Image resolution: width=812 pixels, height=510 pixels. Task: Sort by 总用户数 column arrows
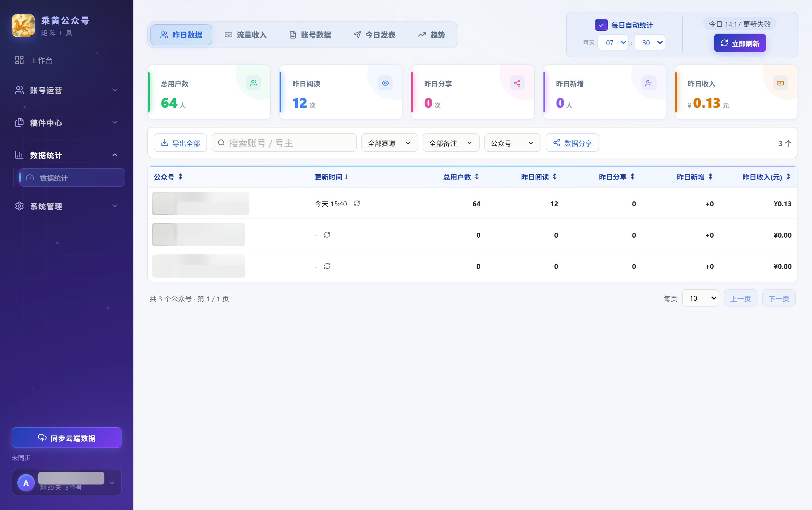(x=477, y=176)
